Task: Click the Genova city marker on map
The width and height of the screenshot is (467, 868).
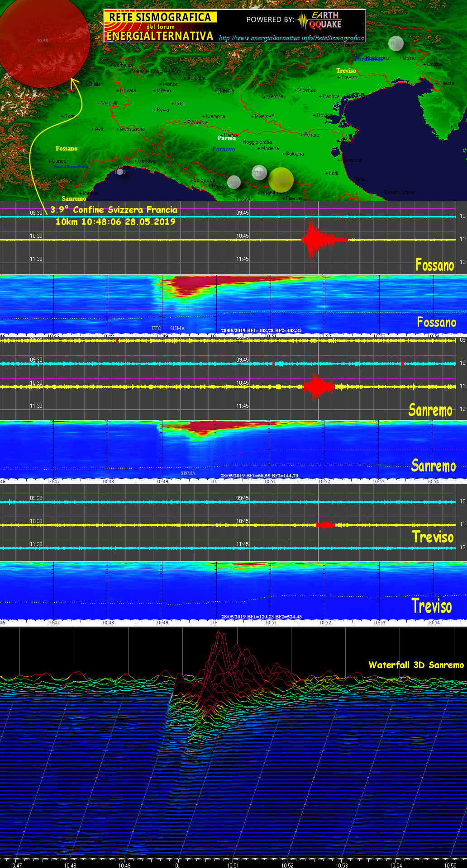Action: [145, 161]
